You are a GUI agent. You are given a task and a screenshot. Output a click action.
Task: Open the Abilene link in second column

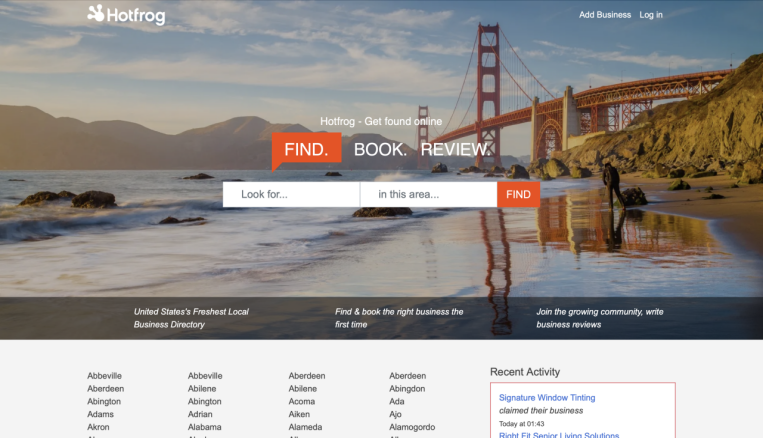[x=202, y=388]
